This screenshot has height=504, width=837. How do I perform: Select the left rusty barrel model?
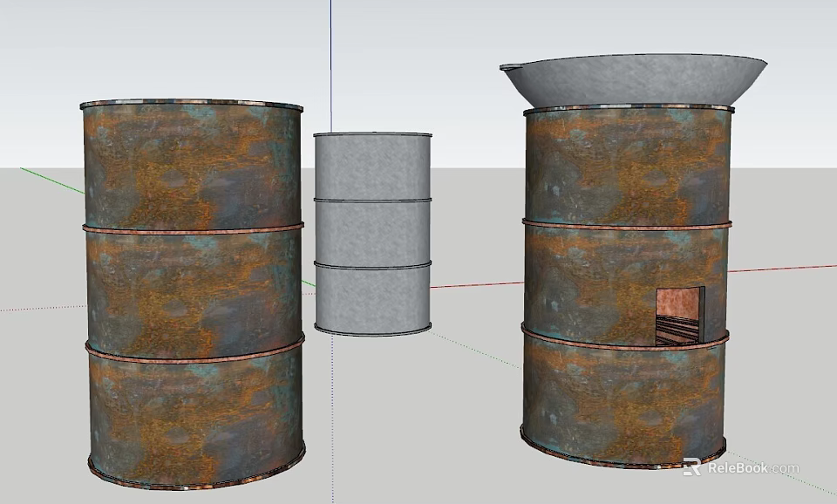click(x=193, y=294)
